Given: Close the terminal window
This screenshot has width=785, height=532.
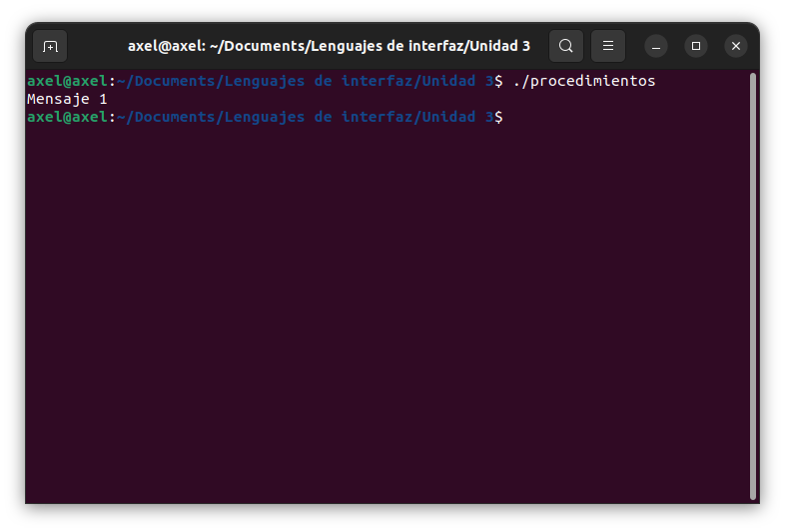Looking at the screenshot, I should (x=736, y=46).
